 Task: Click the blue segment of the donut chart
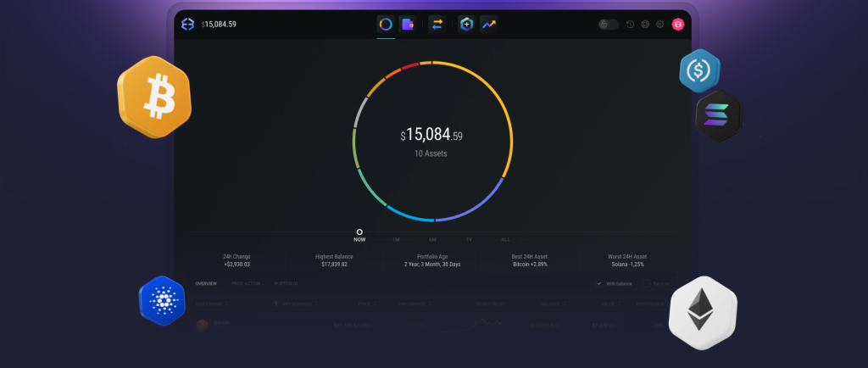coord(408,216)
